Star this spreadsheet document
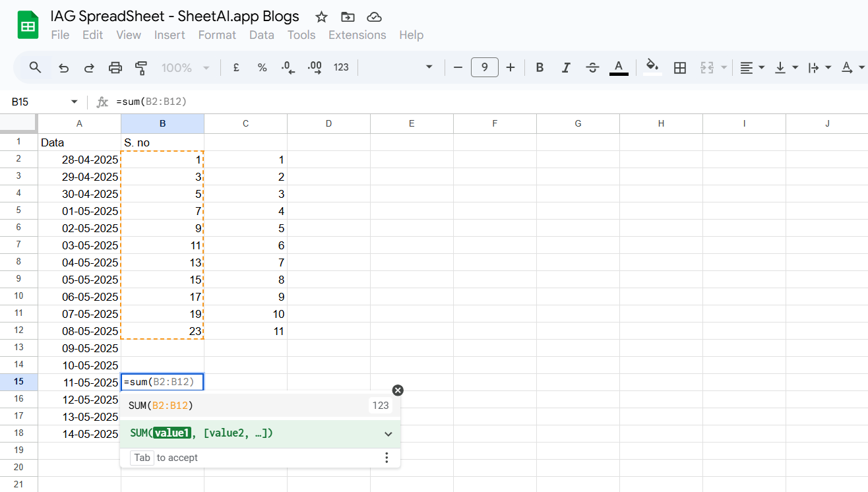The width and height of the screenshot is (868, 492). 321,17
